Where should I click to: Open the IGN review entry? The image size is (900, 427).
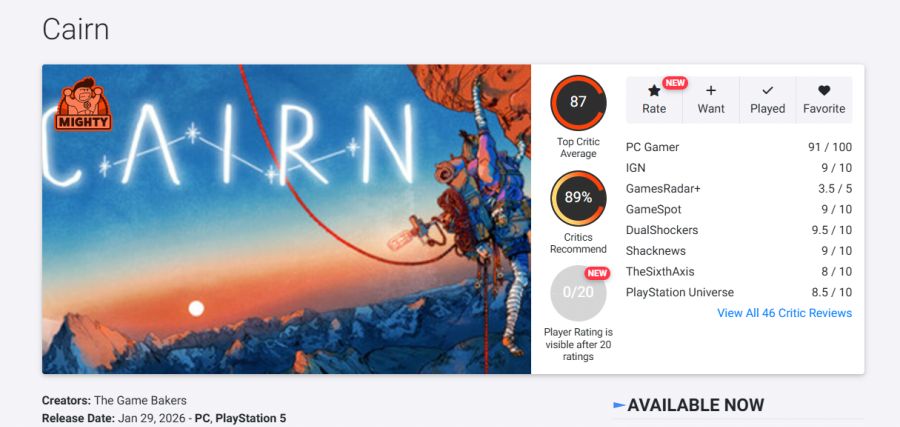(x=739, y=168)
